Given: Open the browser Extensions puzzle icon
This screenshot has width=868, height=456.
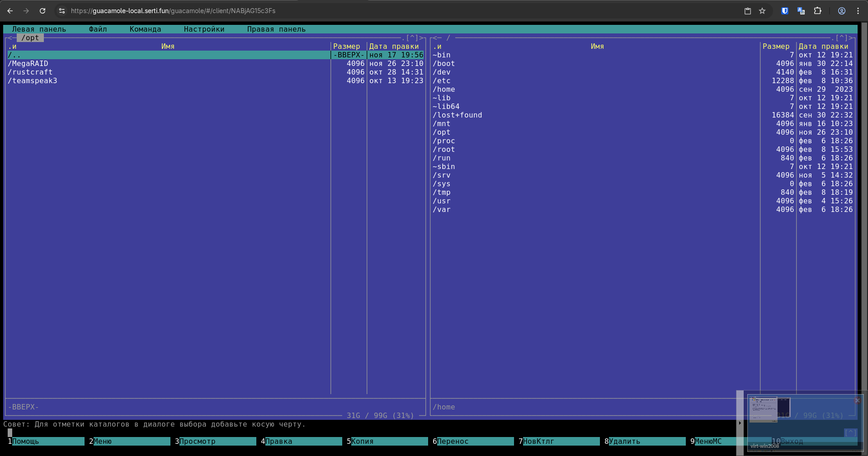Looking at the screenshot, I should (817, 11).
